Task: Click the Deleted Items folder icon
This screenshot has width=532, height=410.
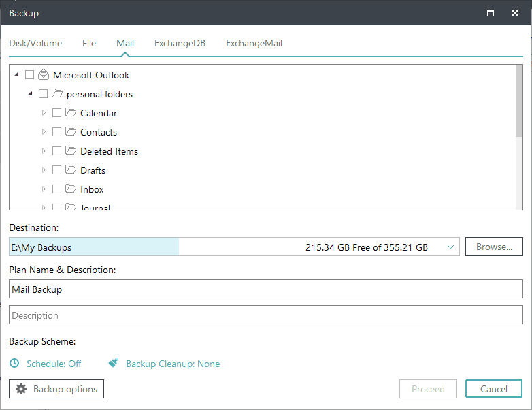Action: [71, 151]
